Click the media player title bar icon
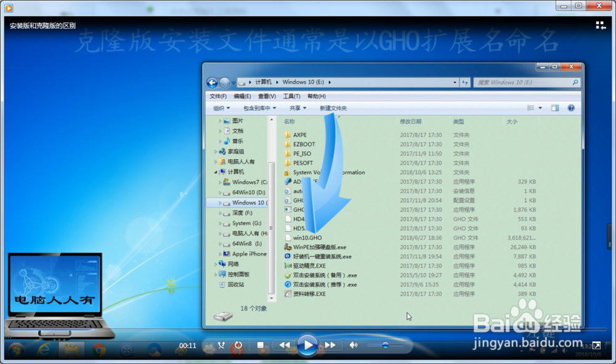The width and height of the screenshot is (616, 364). pyautogui.click(x=9, y=7)
